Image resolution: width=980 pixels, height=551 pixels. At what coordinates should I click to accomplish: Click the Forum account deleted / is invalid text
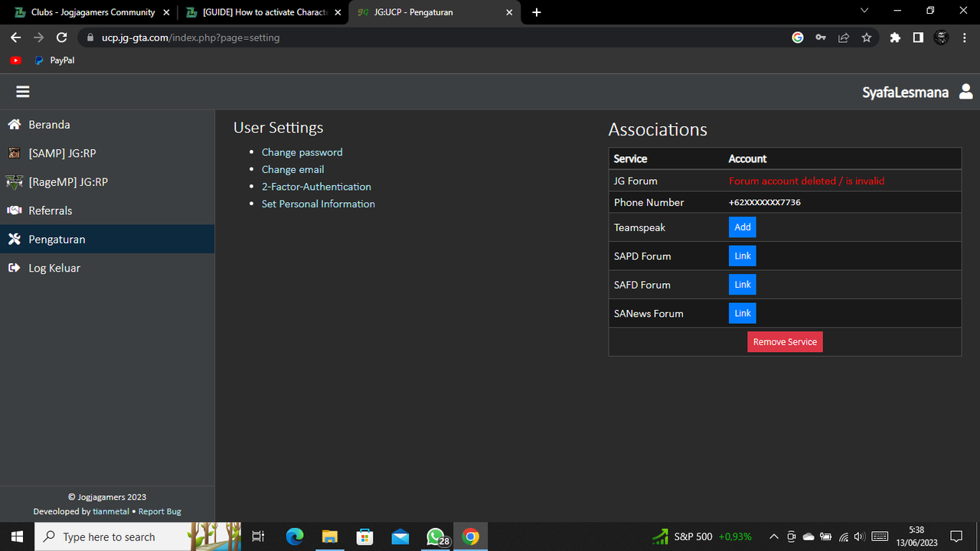pos(806,181)
